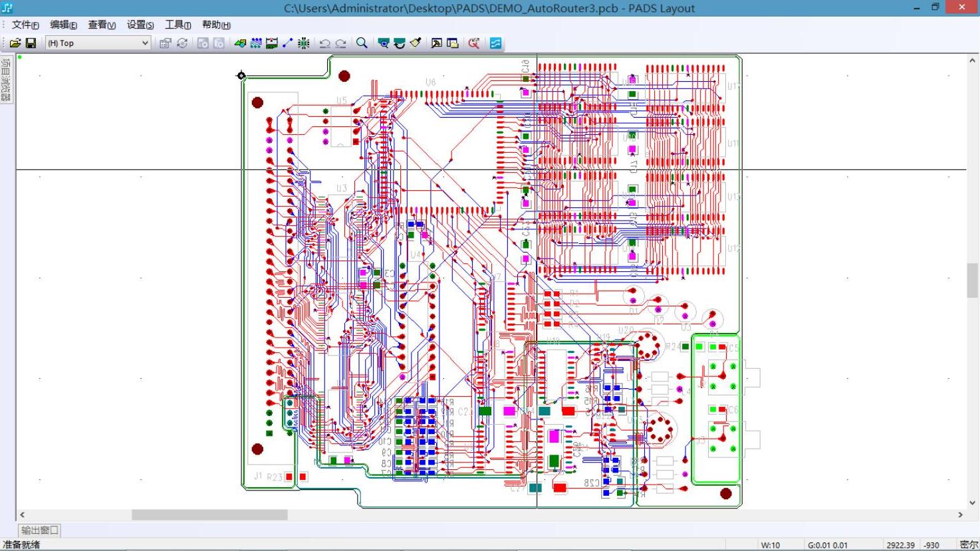Open the (H) Top layer dropdown

[98, 43]
